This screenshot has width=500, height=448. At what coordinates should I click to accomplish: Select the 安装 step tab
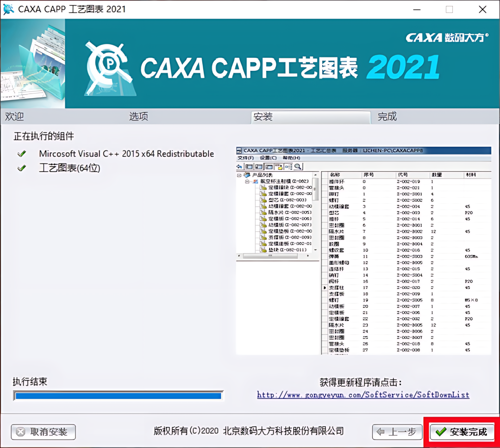311,117
